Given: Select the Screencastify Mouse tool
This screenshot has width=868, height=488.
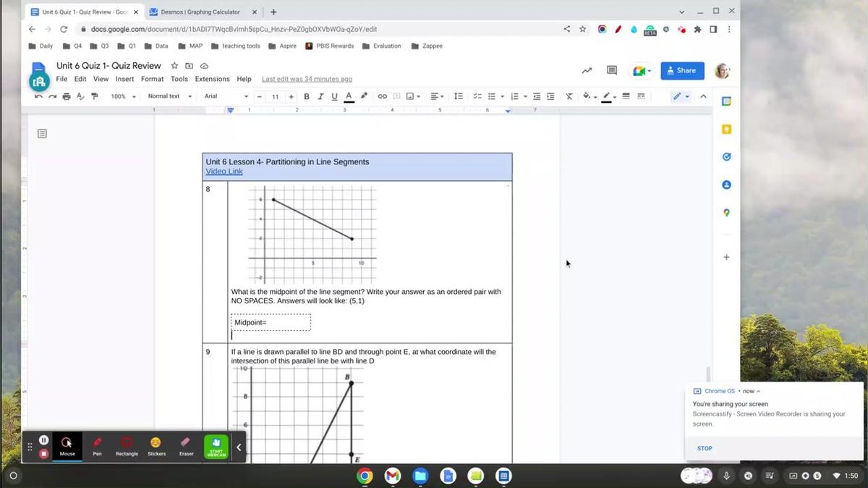Looking at the screenshot, I should pyautogui.click(x=67, y=445).
